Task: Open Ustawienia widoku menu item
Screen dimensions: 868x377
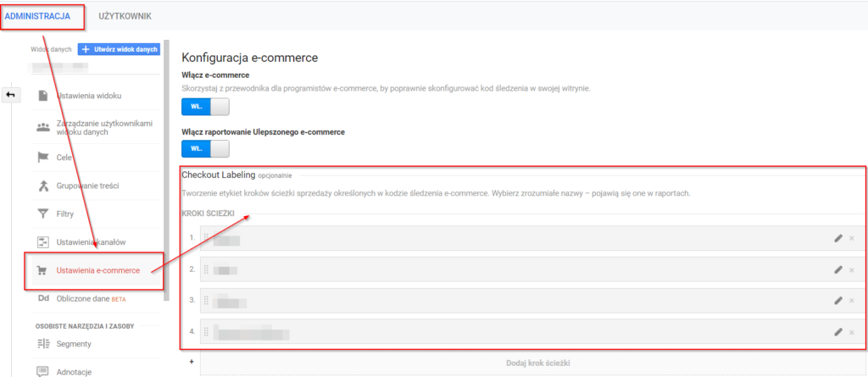Action: 88,96
